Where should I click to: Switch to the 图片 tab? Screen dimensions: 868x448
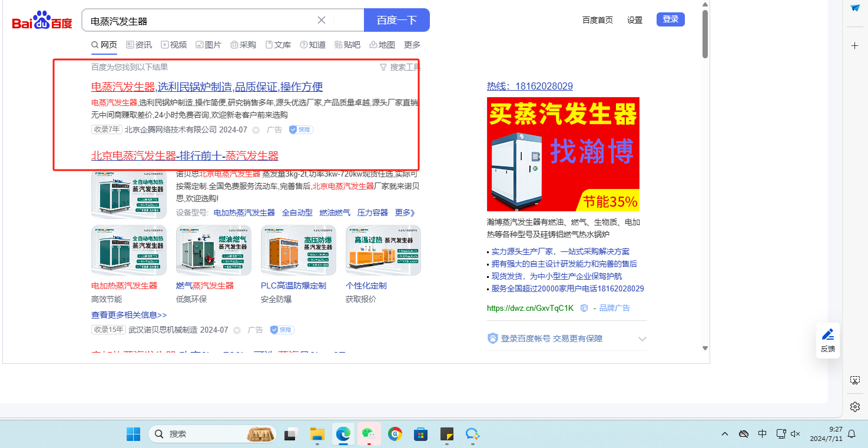click(x=208, y=45)
